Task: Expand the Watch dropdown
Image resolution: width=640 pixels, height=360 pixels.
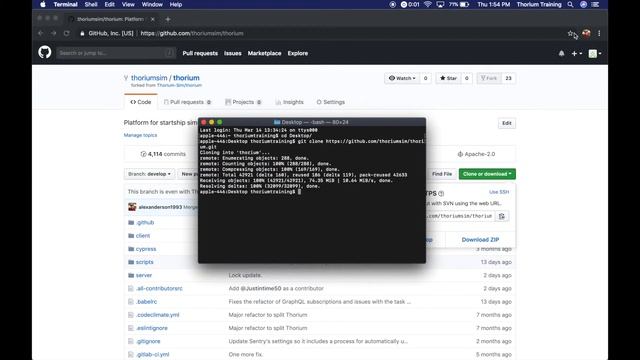Action: [x=402, y=78]
